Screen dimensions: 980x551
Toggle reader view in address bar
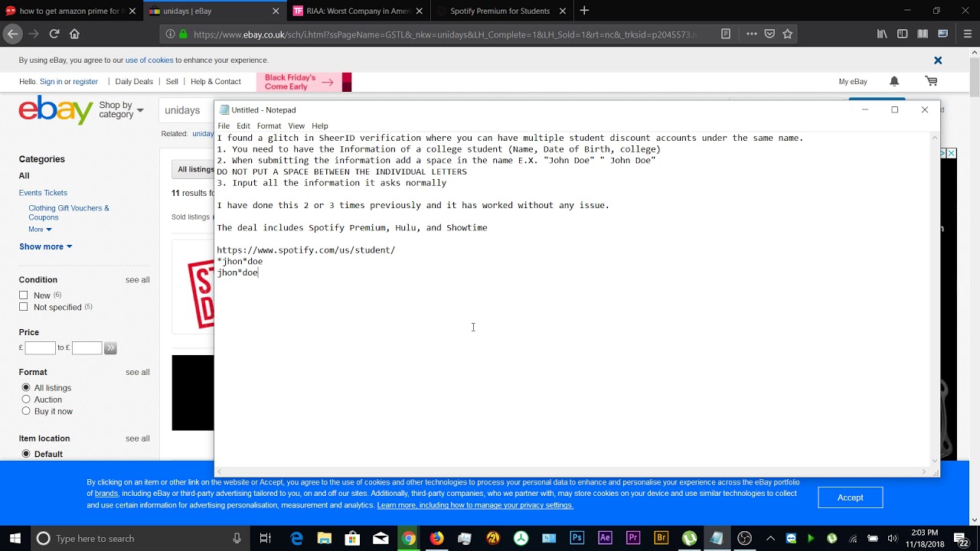726,34
